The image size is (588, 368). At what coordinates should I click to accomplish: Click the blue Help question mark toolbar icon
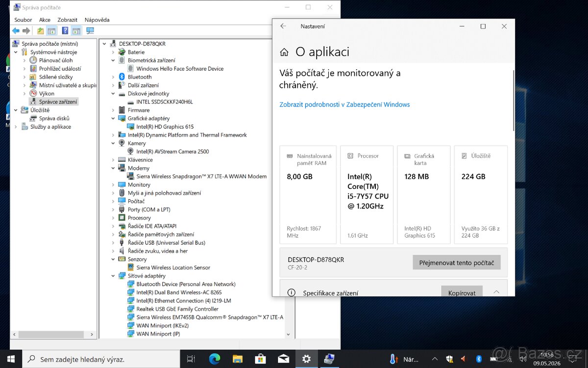pyautogui.click(x=65, y=31)
